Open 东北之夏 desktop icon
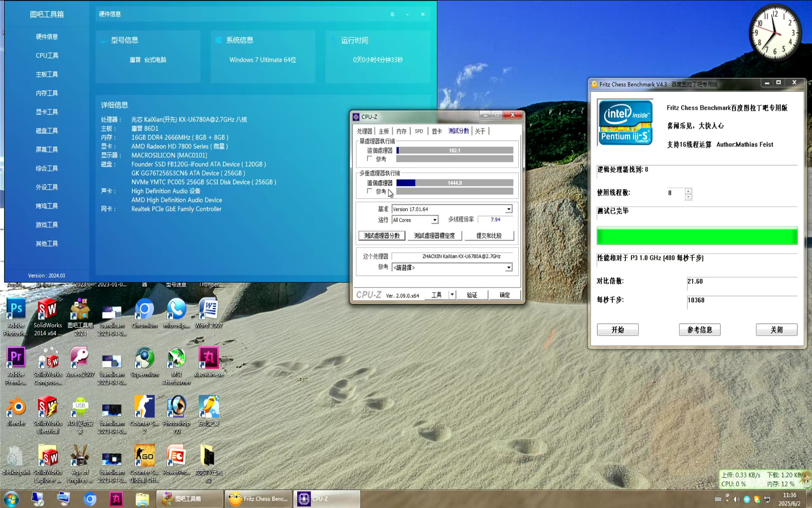This screenshot has width=812, height=508. (x=209, y=411)
